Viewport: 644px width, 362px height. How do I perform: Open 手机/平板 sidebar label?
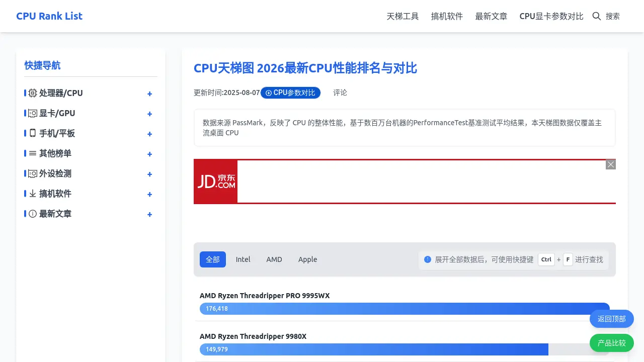[x=57, y=133]
